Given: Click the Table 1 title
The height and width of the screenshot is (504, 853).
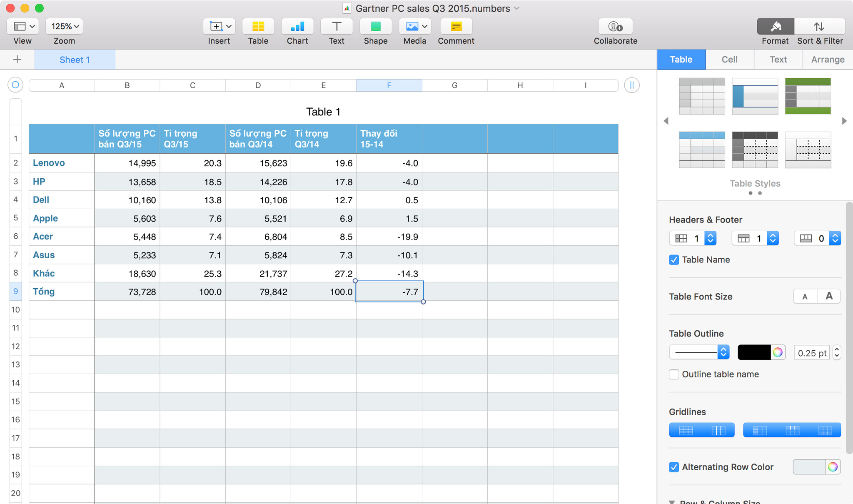Looking at the screenshot, I should [x=323, y=112].
